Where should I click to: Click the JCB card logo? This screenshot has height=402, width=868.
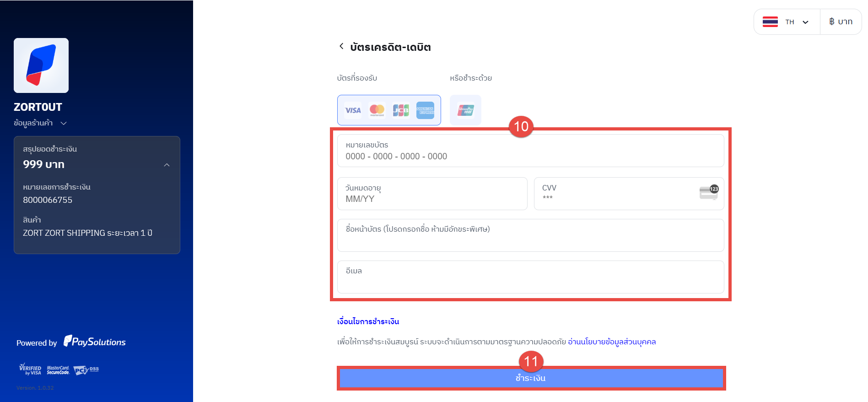pos(401,110)
